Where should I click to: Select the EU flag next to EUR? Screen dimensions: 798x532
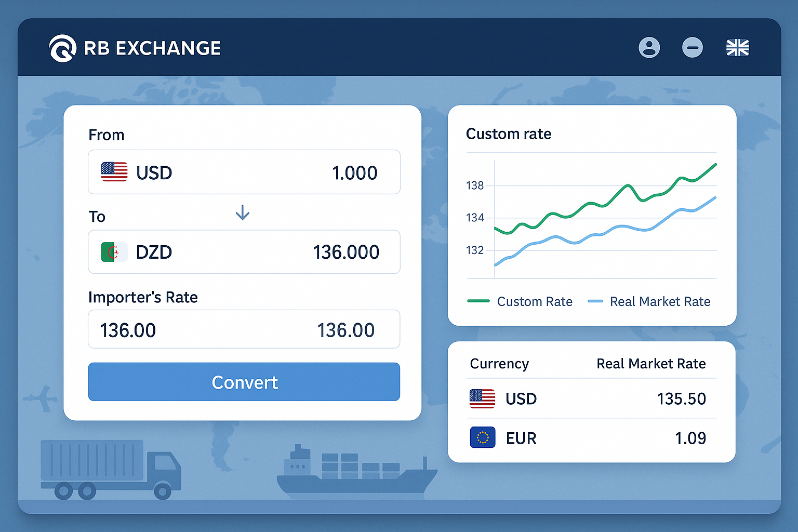click(x=482, y=437)
